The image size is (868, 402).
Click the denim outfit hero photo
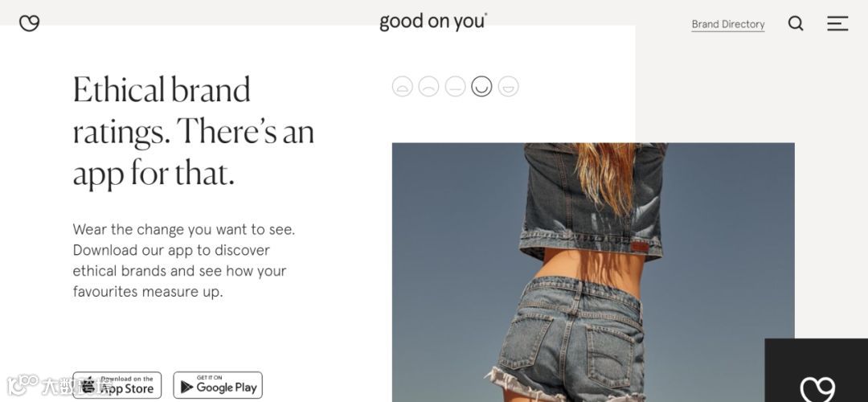coord(593,273)
